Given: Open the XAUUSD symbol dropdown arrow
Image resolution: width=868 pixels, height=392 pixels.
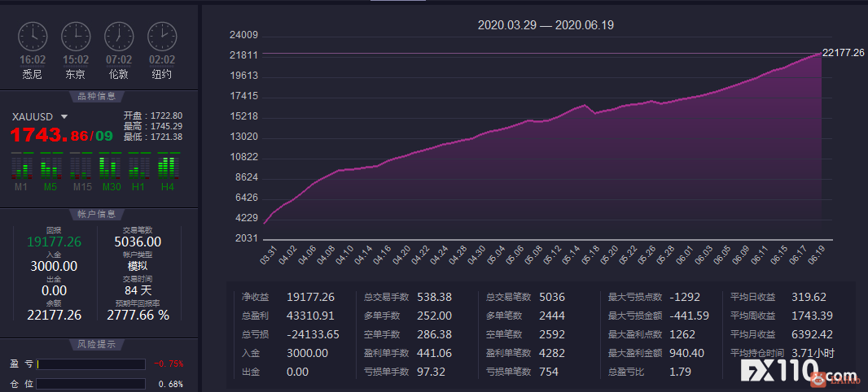Looking at the screenshot, I should tap(64, 117).
